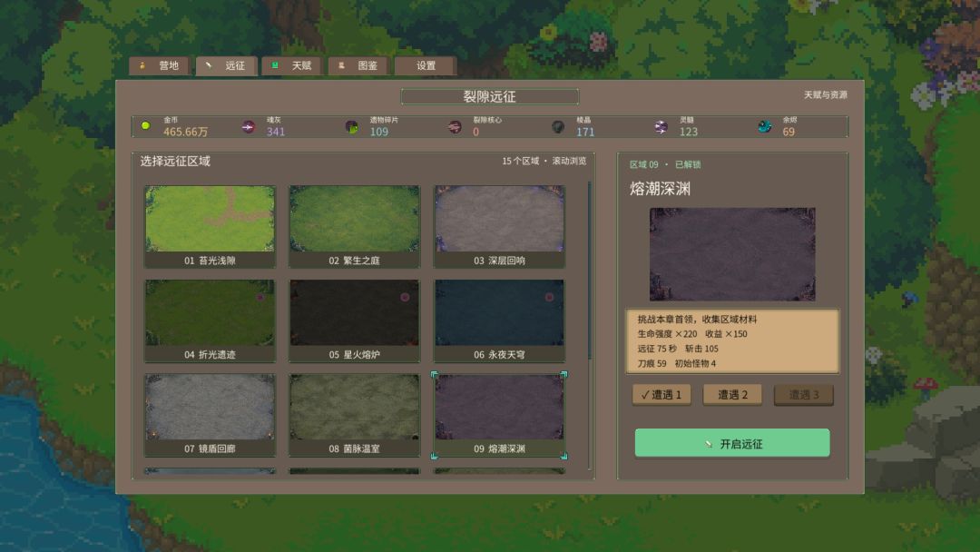980x552 pixels.
Task: Click the 魂灰 soul ash icon
Action: tap(248, 127)
